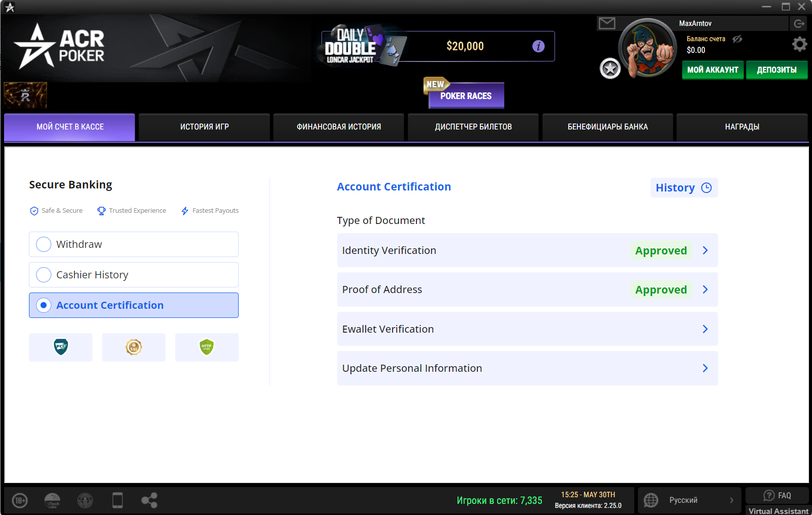
Task: Open the mail envelope inbox icon
Action: [607, 23]
